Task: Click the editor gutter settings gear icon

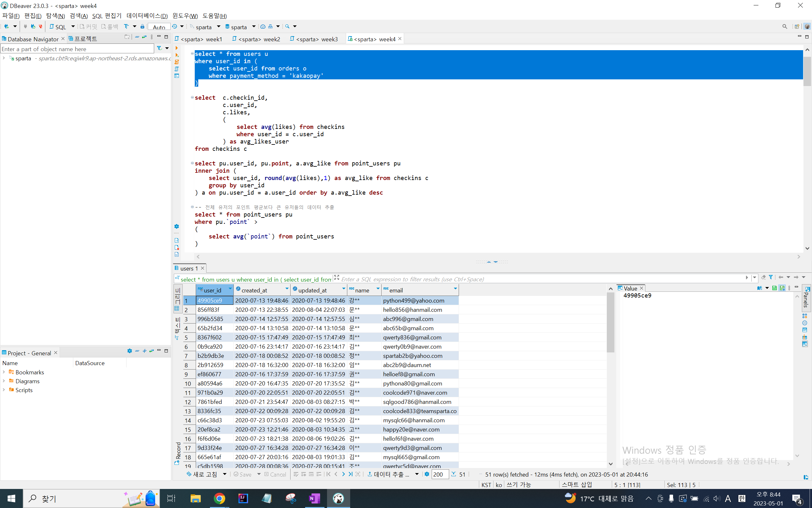Action: [x=176, y=226]
